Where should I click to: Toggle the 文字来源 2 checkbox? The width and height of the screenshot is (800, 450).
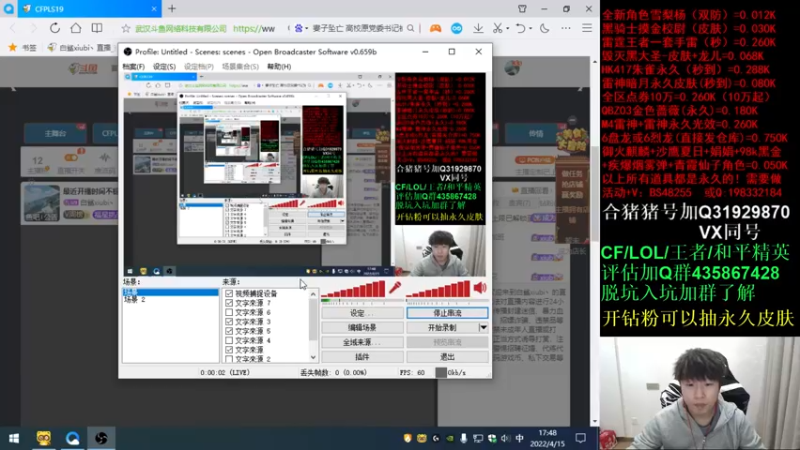coord(229,359)
